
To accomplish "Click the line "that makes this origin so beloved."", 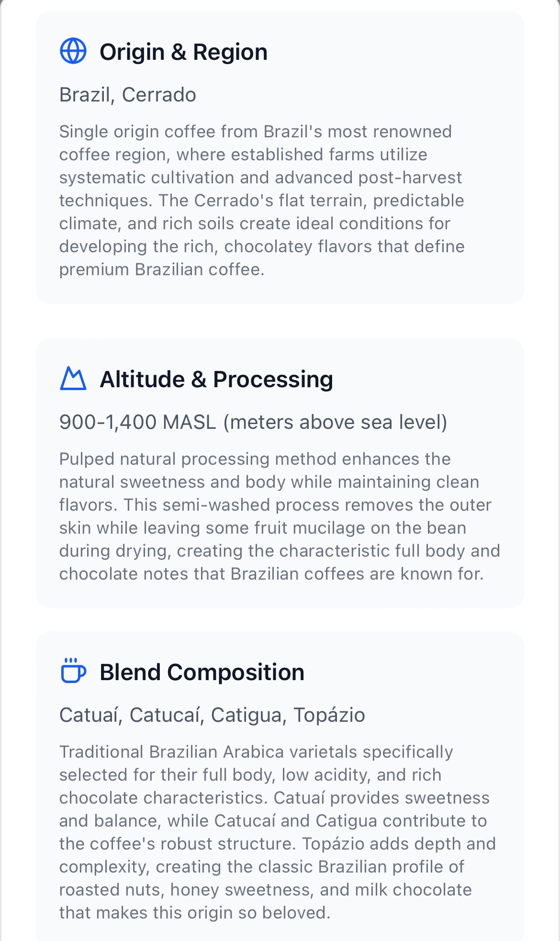I will click(195, 913).
